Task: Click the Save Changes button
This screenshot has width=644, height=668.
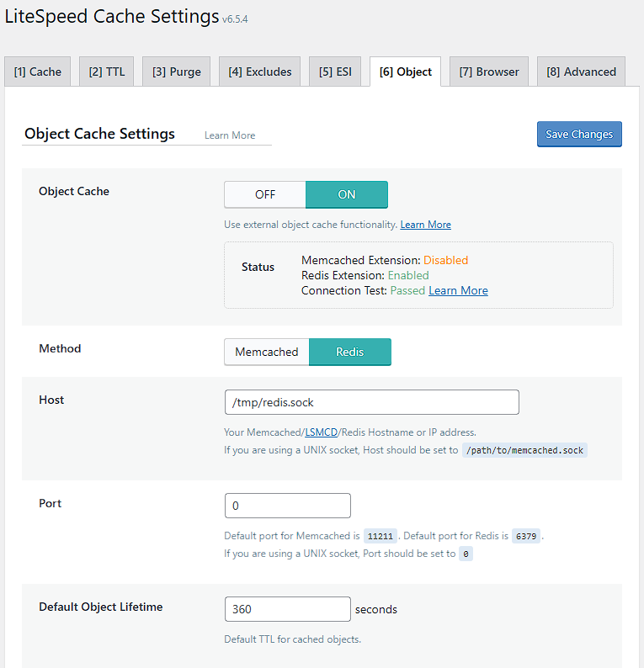Action: 579,135
